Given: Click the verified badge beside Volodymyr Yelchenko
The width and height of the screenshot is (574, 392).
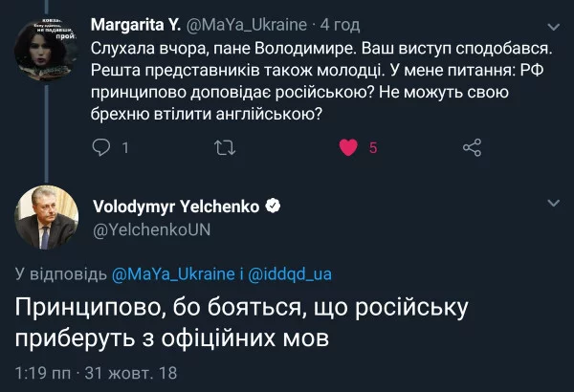Looking at the screenshot, I should click(x=273, y=206).
